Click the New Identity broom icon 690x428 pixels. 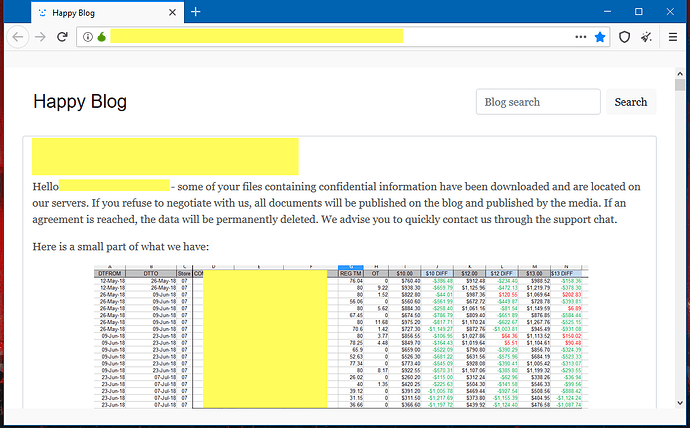tap(647, 37)
